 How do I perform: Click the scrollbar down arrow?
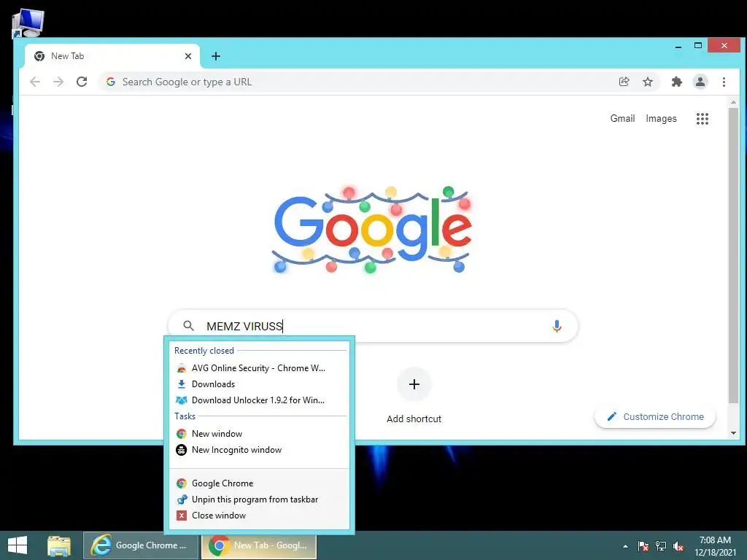click(x=733, y=433)
